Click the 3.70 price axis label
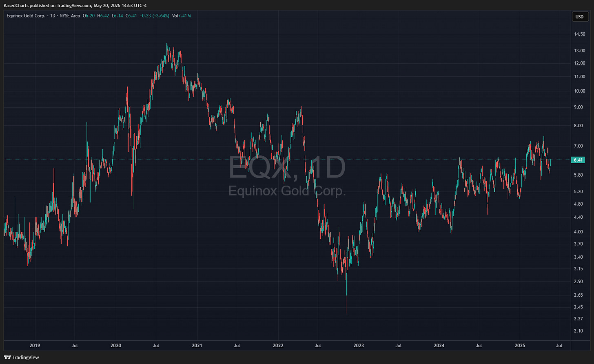 pos(579,244)
